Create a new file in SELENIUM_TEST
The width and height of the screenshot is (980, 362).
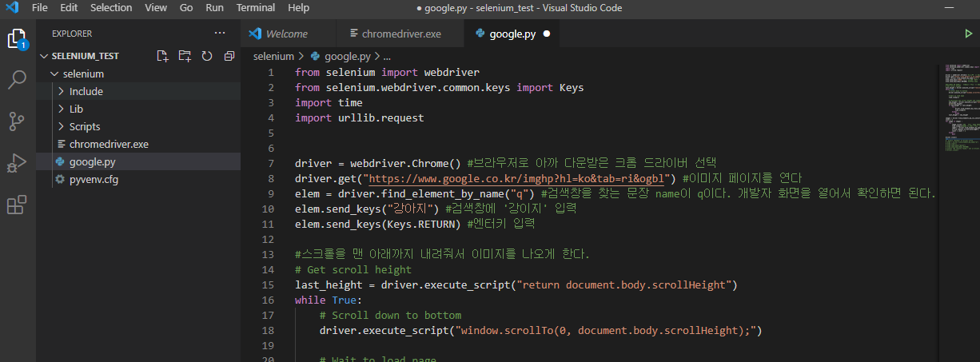pyautogui.click(x=163, y=56)
